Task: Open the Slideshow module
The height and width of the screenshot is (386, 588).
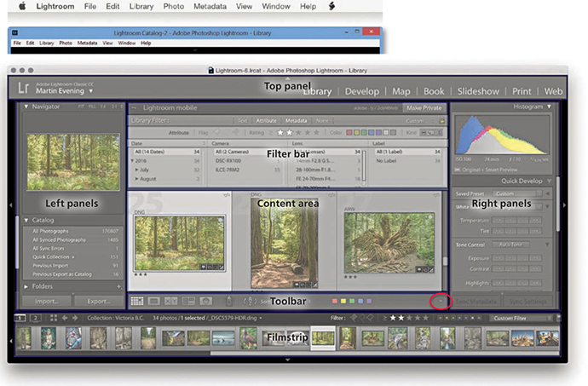Action: (x=478, y=91)
